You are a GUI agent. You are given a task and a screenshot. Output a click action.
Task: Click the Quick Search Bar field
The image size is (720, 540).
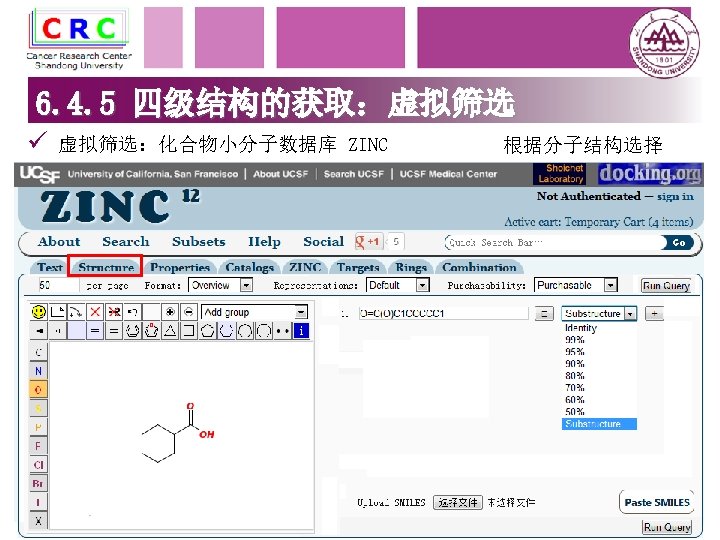[554, 242]
